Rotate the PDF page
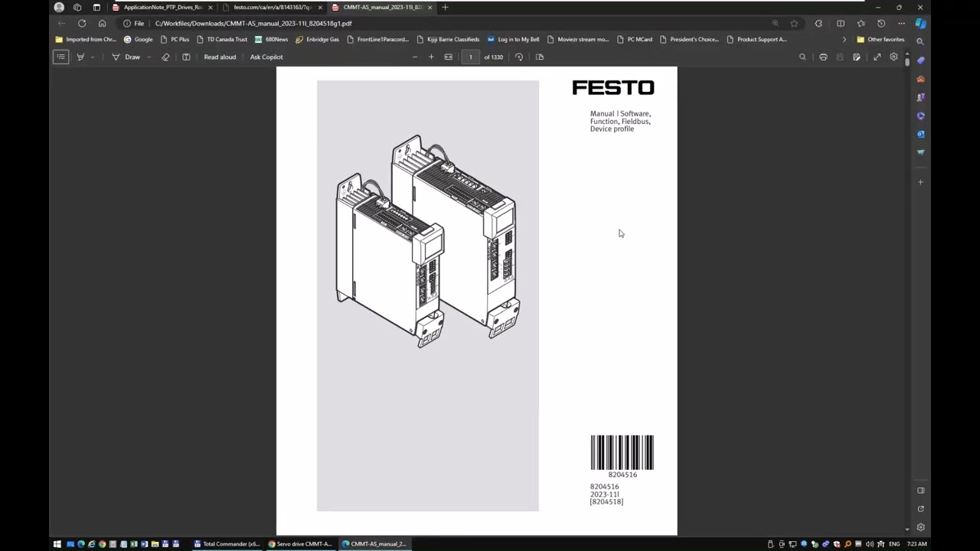 click(x=519, y=57)
